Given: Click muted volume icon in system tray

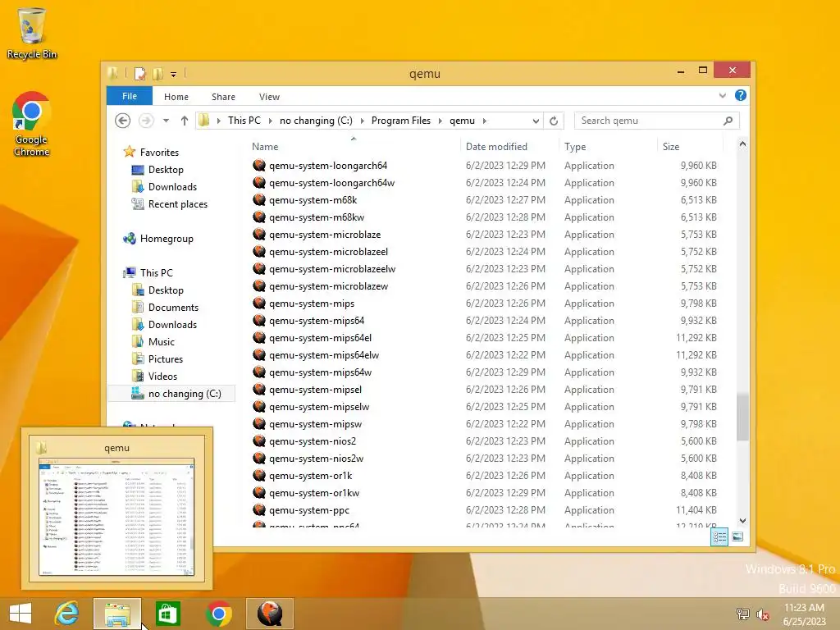Looking at the screenshot, I should 762,614.
